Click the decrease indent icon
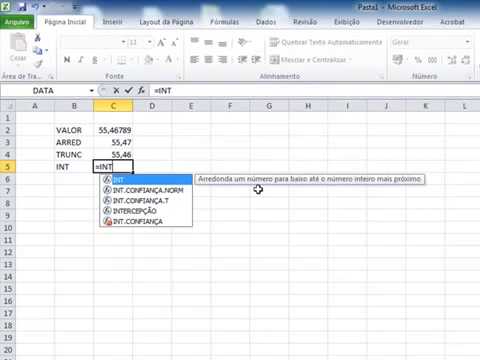 (x=242, y=59)
